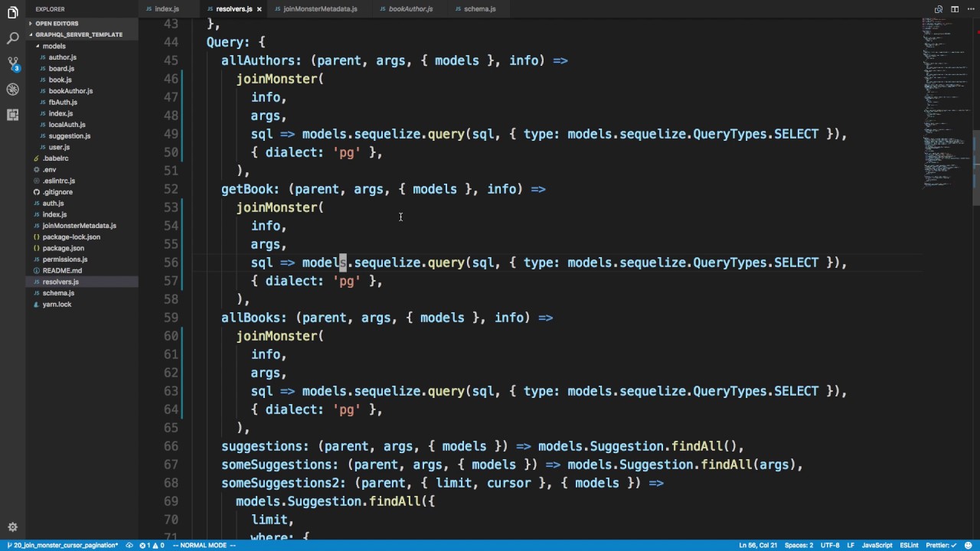The width and height of the screenshot is (980, 551).
Task: Click the ESLint status bar item
Action: point(909,546)
